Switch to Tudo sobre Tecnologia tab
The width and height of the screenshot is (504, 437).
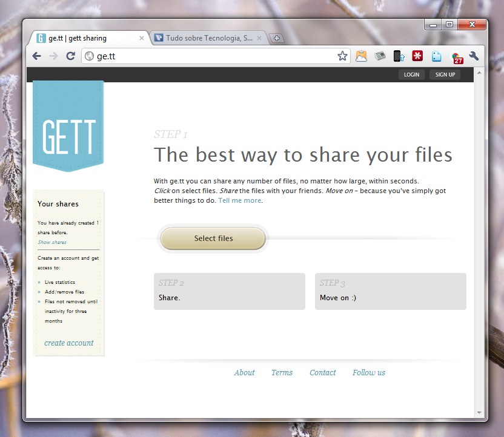209,38
